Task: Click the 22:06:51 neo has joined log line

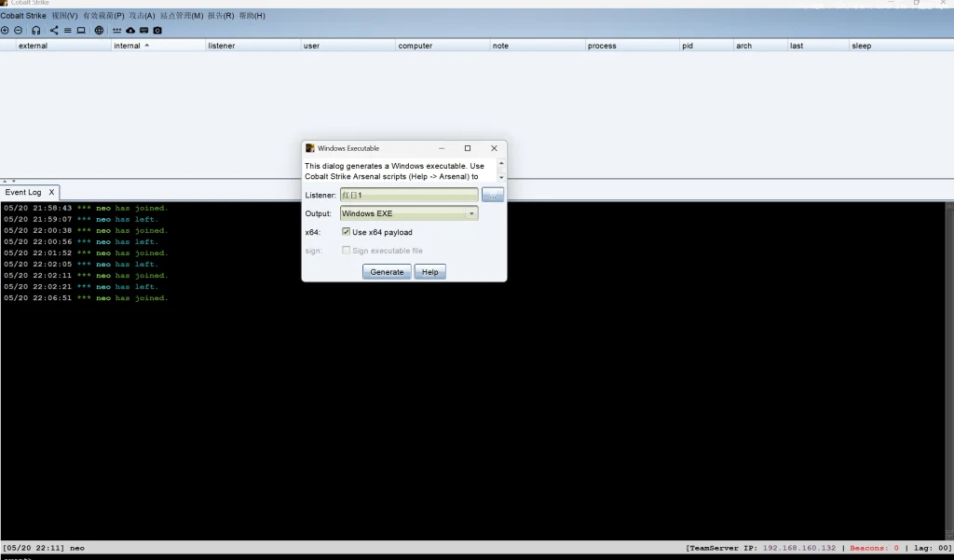Action: 86,298
